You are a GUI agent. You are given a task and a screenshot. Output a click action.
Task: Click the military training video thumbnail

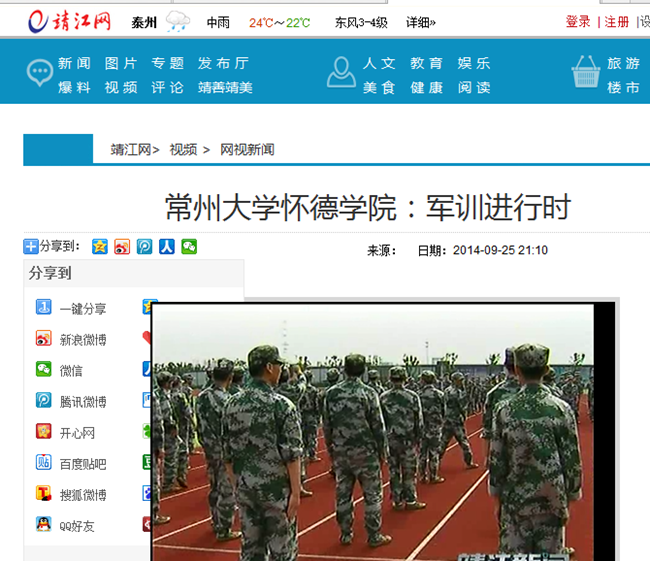click(373, 432)
